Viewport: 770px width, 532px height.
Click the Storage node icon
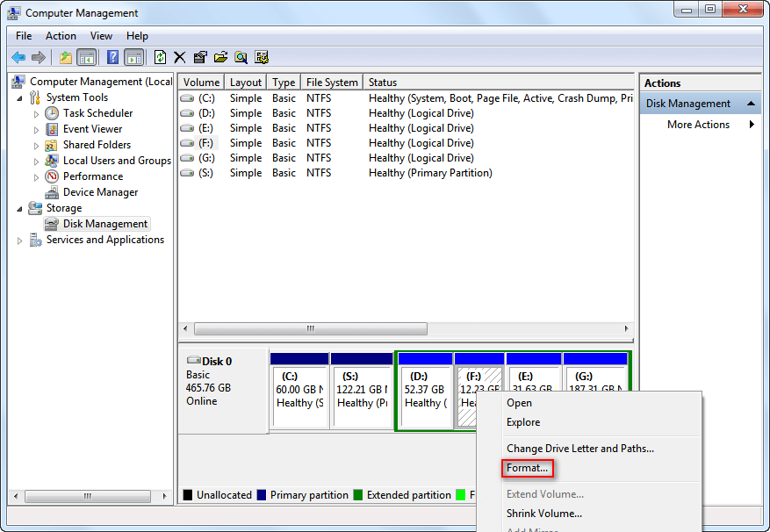(35, 208)
